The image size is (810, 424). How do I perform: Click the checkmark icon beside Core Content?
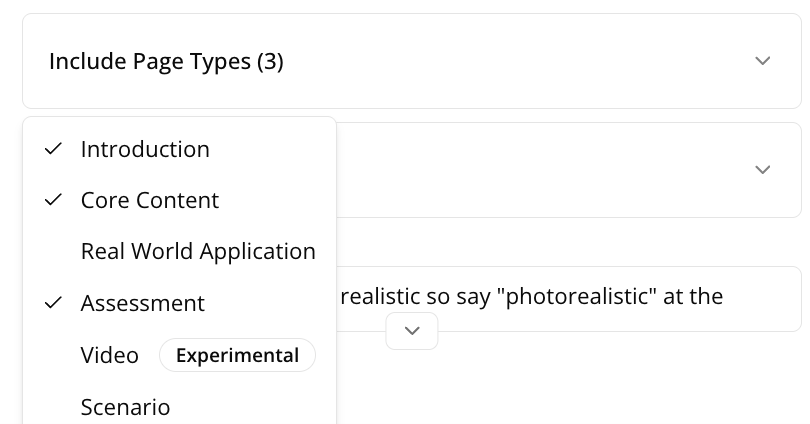54,200
